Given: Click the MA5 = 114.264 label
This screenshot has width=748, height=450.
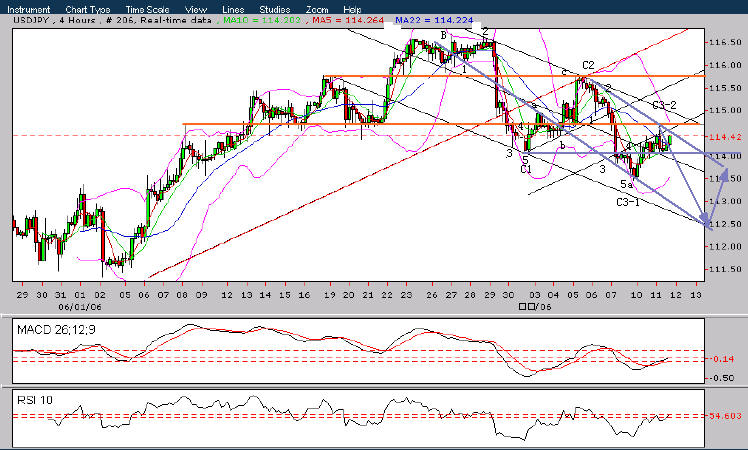Looking at the screenshot, I should click(348, 21).
